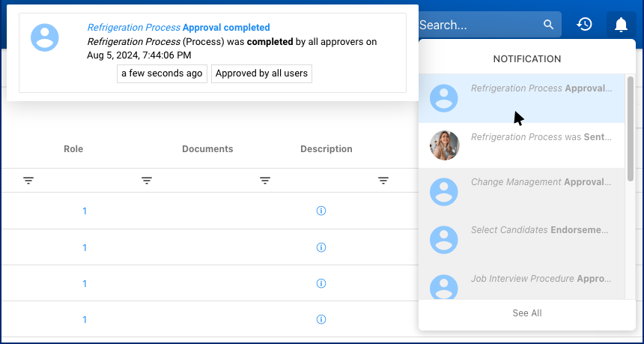Image resolution: width=644 pixels, height=344 pixels.
Task: Click the leftmost column filter icon
Action: tap(28, 181)
